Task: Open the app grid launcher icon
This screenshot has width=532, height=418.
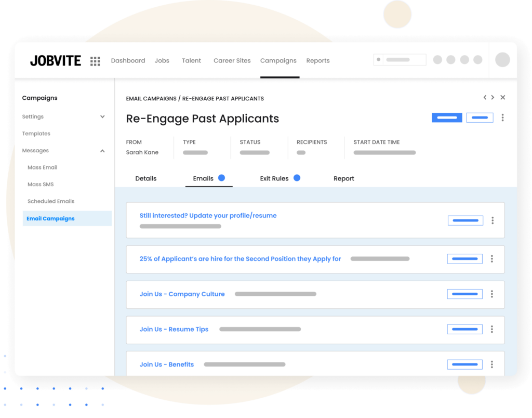Action: pos(95,61)
